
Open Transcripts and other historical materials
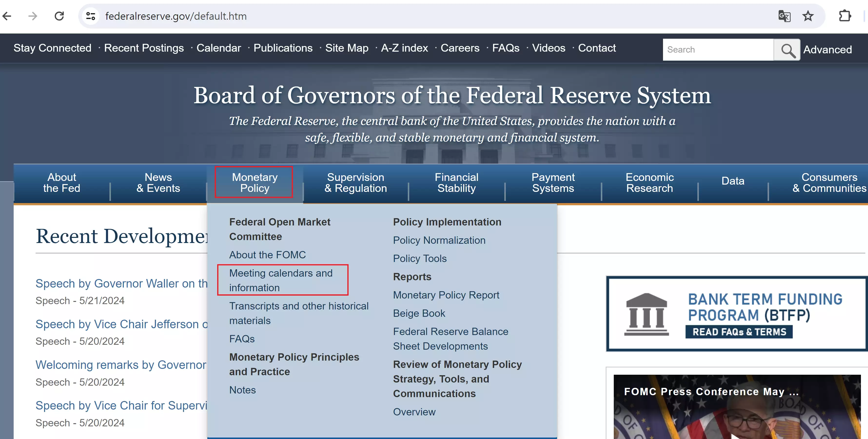tap(299, 313)
